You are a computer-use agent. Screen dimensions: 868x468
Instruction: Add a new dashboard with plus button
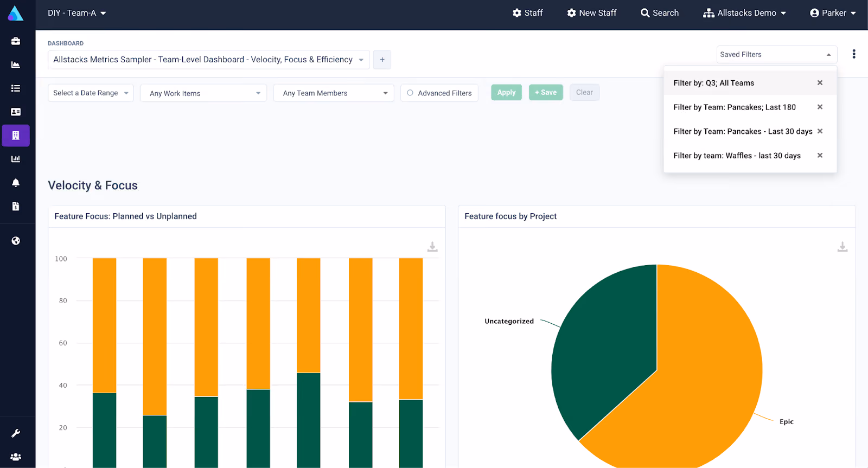coord(382,60)
